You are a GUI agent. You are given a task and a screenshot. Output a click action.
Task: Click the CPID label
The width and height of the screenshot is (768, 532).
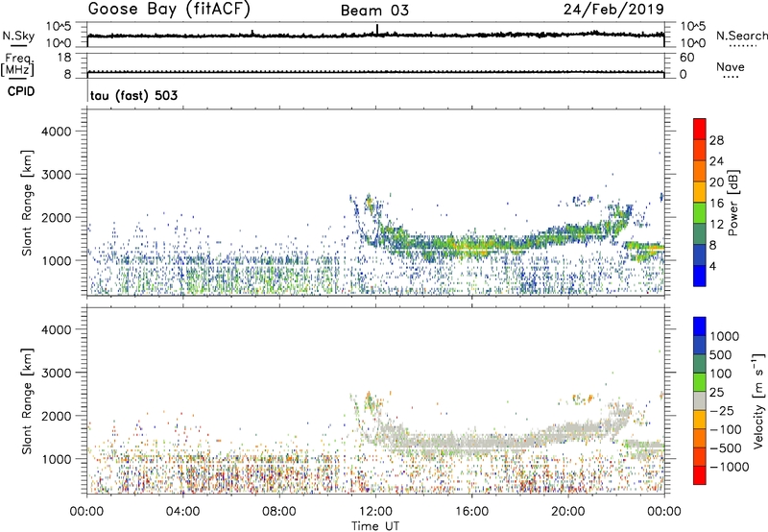21,91
